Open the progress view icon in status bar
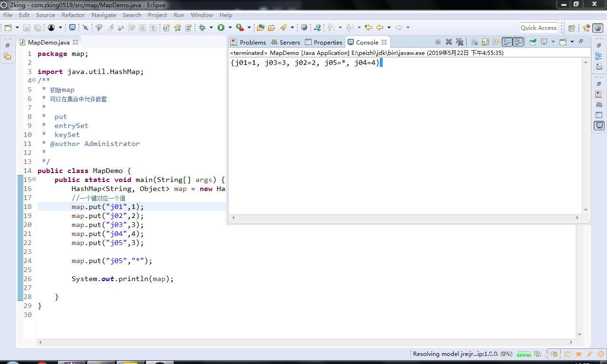 537,354
